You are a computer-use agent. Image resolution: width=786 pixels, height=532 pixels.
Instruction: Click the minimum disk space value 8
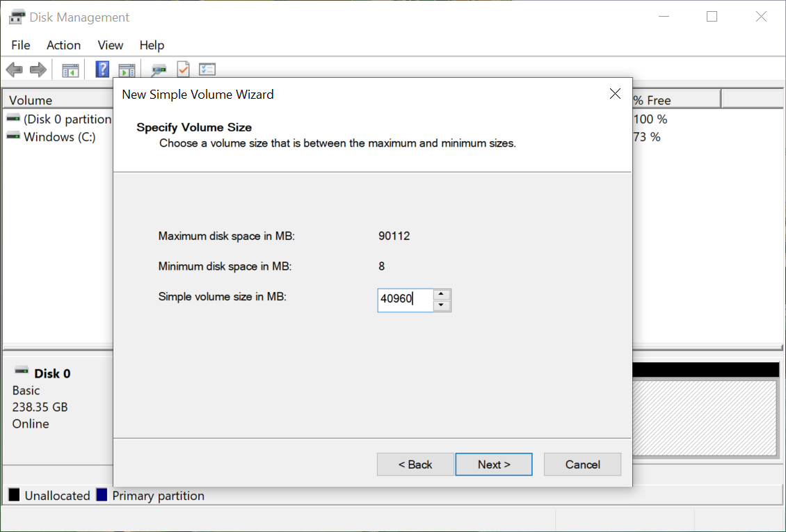(381, 266)
